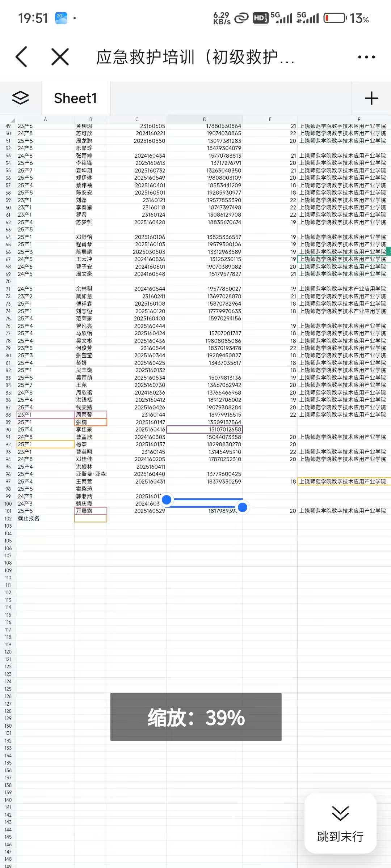Open the three-dot more options menu
The width and height of the screenshot is (391, 868).
(366, 57)
